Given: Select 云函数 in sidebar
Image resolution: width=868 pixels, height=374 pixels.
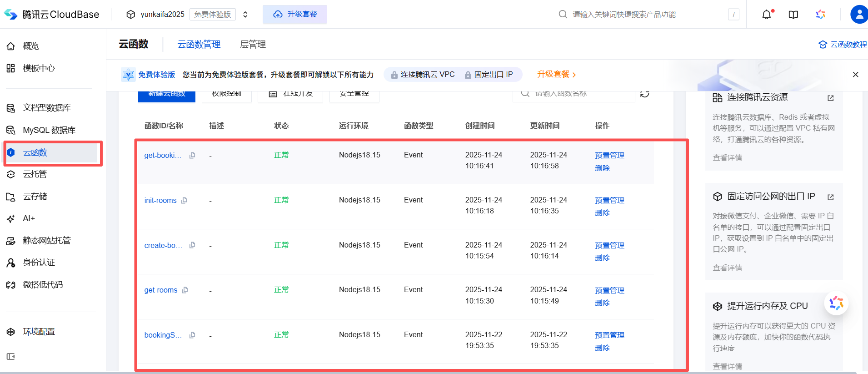Looking at the screenshot, I should pos(51,152).
